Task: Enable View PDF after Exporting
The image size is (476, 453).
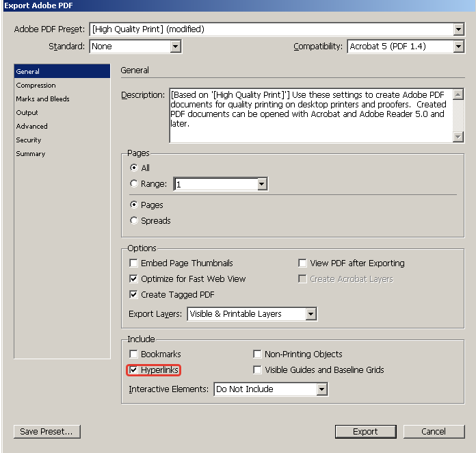Action: coord(302,263)
